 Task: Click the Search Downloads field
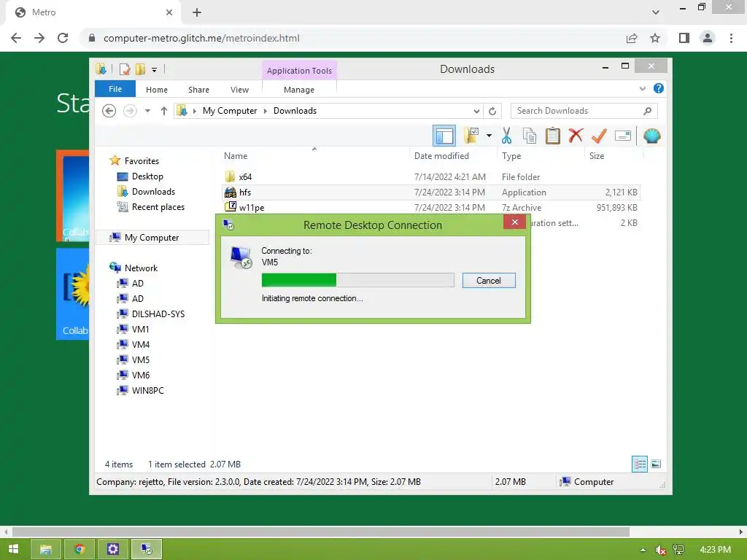pyautogui.click(x=584, y=111)
